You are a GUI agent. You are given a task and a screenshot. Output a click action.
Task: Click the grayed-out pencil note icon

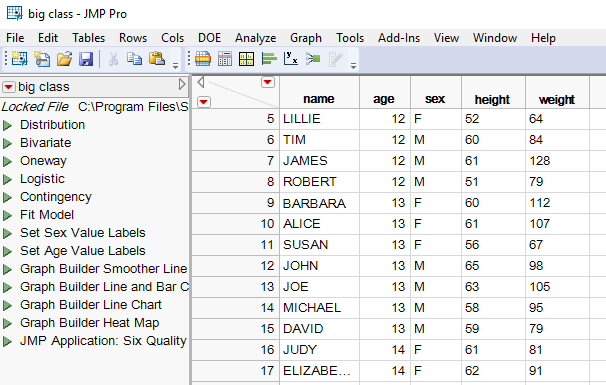click(x=335, y=59)
